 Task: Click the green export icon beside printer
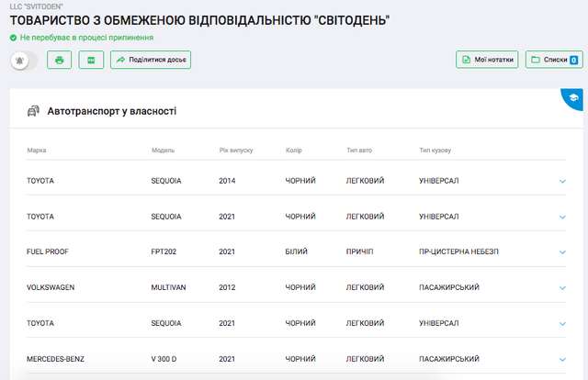(90, 61)
